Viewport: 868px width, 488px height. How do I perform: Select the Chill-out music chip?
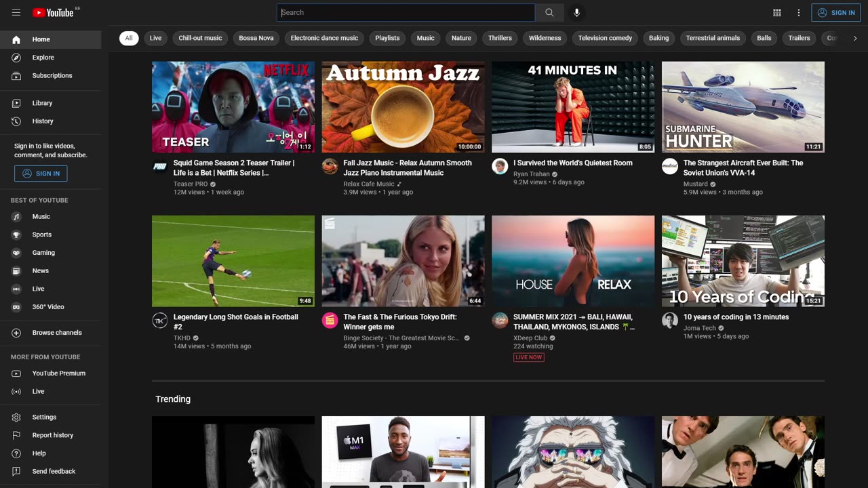[200, 38]
